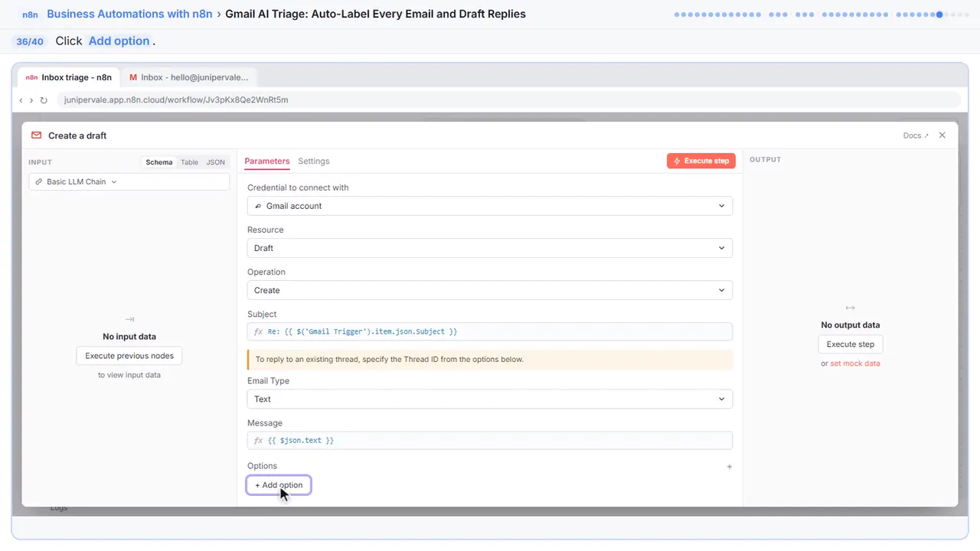Click the red Execute step button
980x551 pixels.
[x=701, y=161]
